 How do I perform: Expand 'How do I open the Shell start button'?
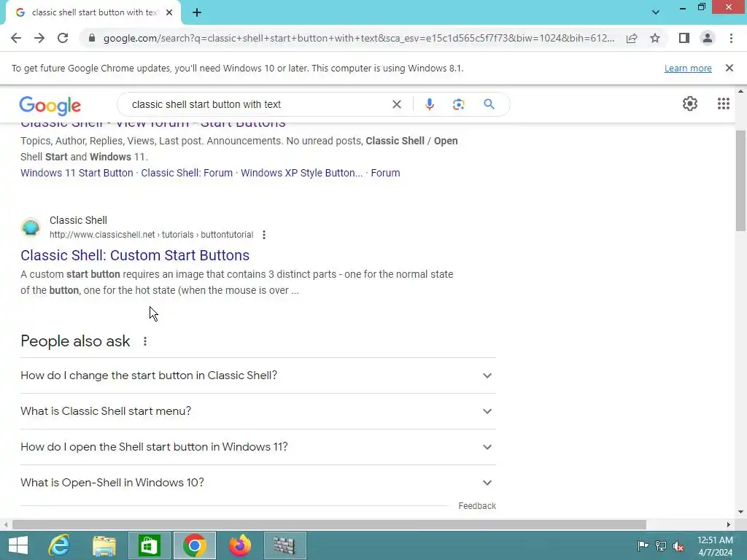pos(258,447)
